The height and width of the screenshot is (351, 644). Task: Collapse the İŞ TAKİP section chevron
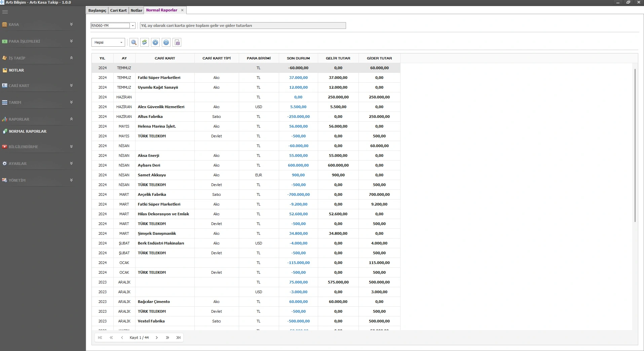[x=71, y=58]
